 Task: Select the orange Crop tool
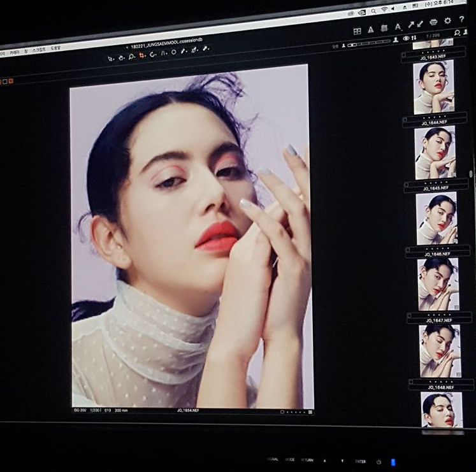coord(141,55)
